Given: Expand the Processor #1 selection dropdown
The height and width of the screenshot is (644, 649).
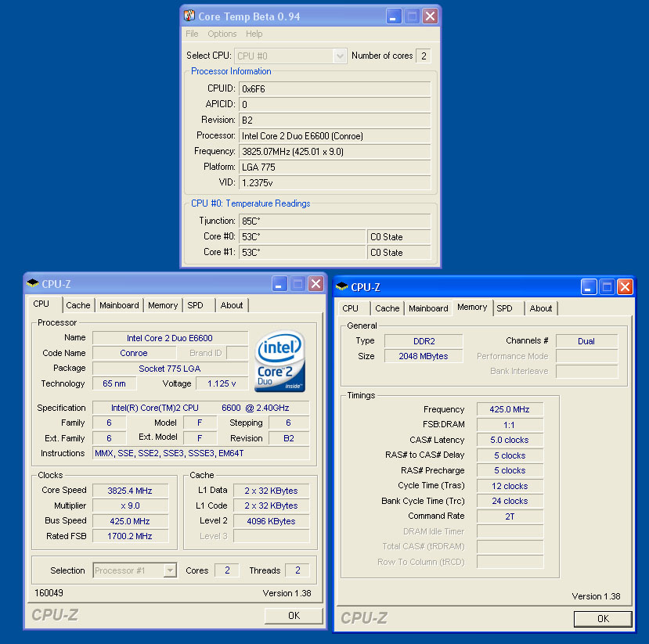Looking at the screenshot, I should [170, 570].
